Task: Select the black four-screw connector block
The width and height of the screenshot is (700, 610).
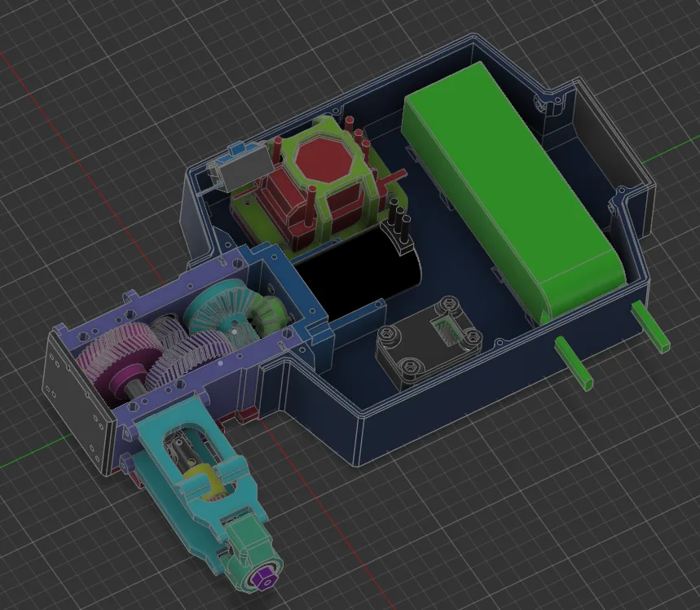Action: (429, 344)
